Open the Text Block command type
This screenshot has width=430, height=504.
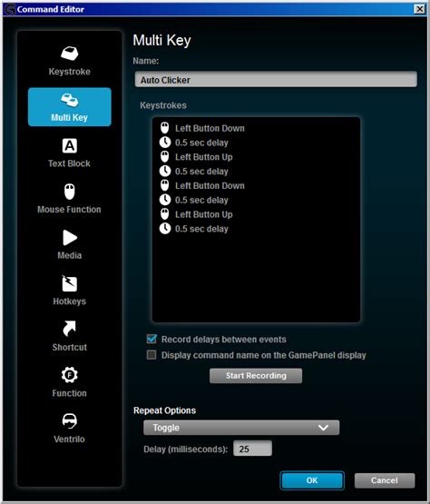click(x=69, y=153)
